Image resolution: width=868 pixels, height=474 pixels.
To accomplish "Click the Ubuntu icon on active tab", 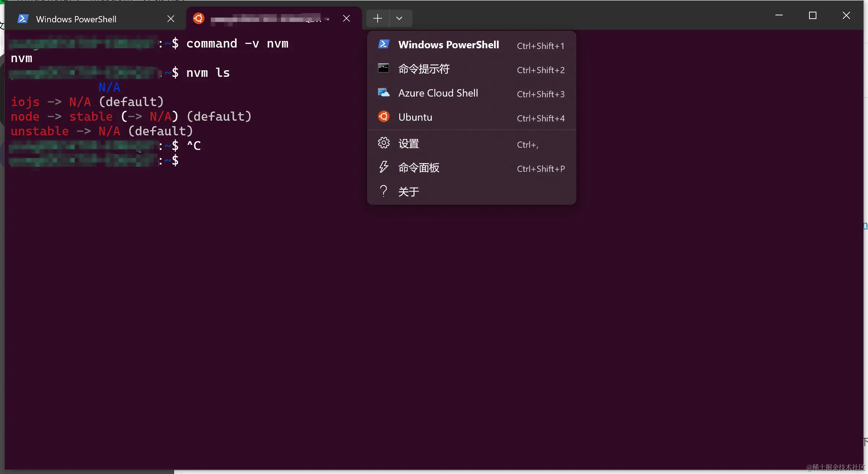I will pos(199,18).
